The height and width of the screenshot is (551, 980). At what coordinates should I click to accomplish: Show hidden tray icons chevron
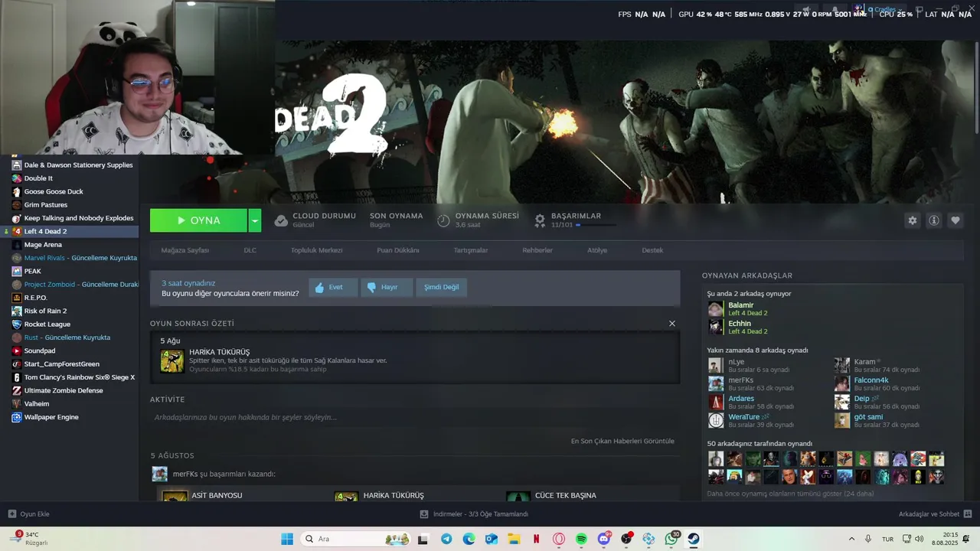coord(851,539)
